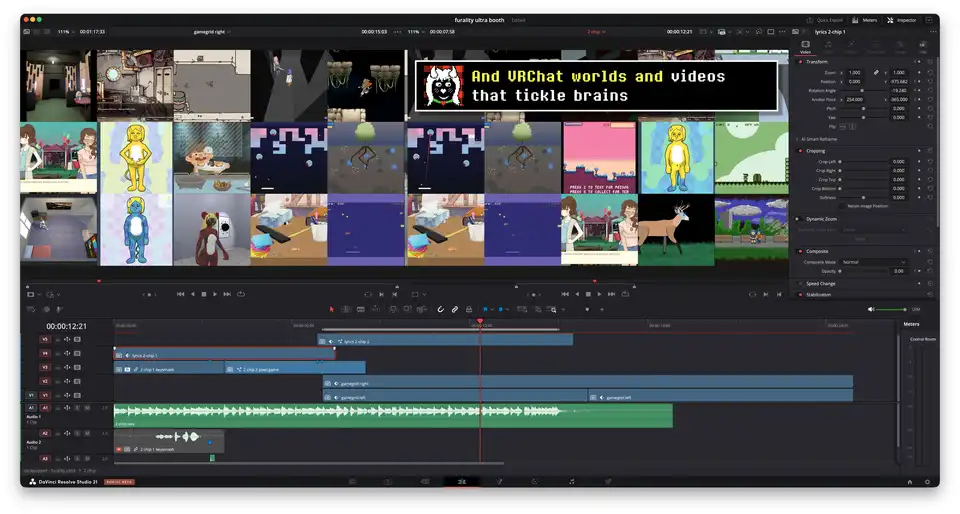
Task: Click the blue Flag icon
Action: 486,310
